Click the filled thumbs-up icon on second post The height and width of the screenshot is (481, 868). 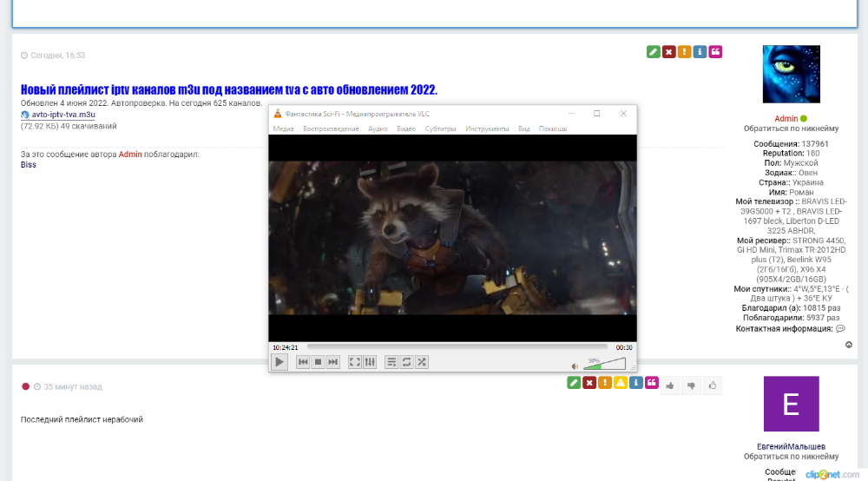pyautogui.click(x=670, y=385)
